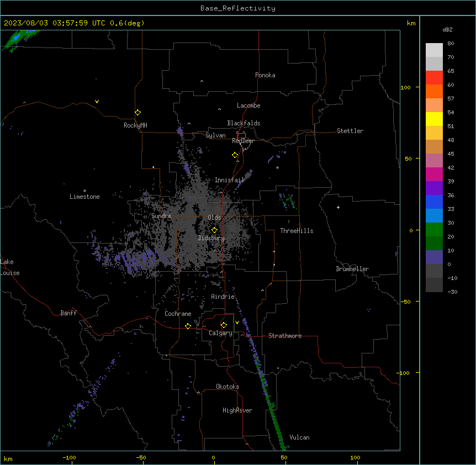Click the Ponoka city label
The width and height of the screenshot is (476, 465).
(x=265, y=75)
